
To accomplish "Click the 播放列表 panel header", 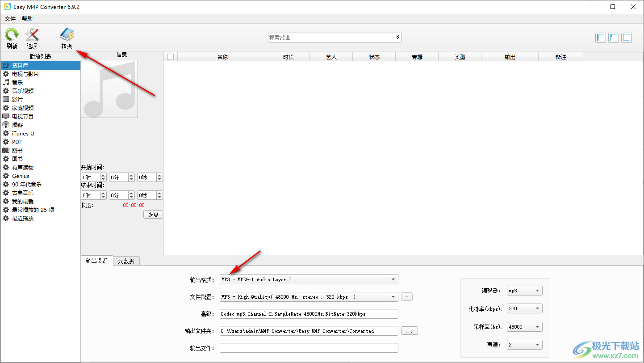I will click(40, 56).
